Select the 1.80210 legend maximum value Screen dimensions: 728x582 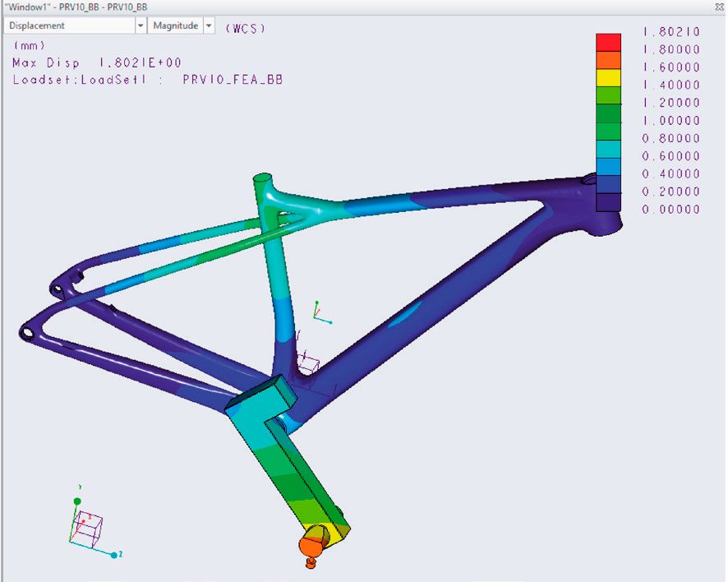[671, 31]
